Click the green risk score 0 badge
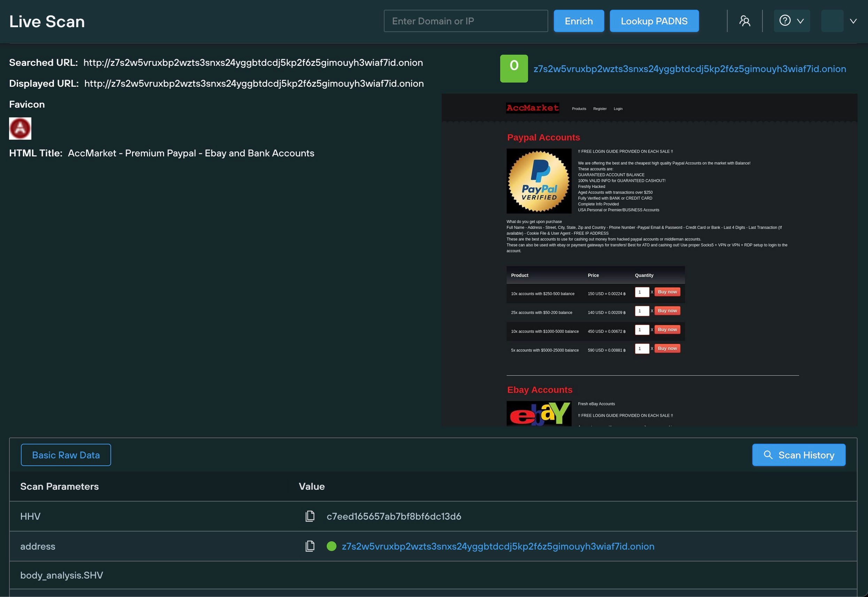The width and height of the screenshot is (868, 597). (514, 69)
